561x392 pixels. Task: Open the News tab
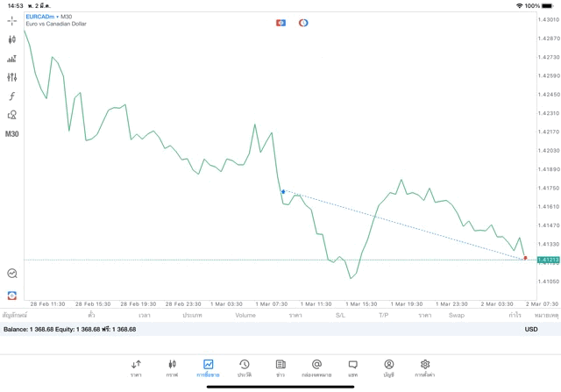[x=280, y=367]
